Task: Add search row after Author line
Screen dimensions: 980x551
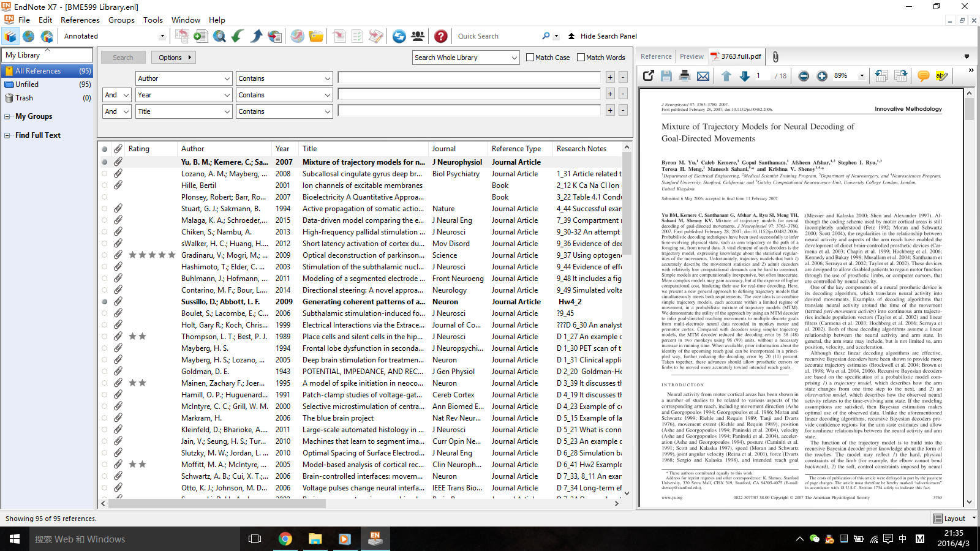Action: point(610,77)
